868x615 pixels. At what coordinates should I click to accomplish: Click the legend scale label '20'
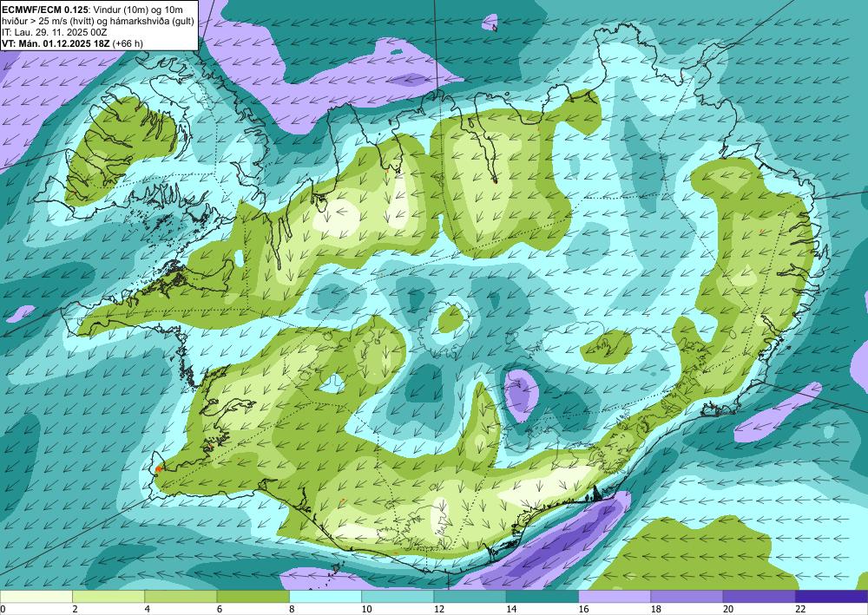[x=728, y=609]
